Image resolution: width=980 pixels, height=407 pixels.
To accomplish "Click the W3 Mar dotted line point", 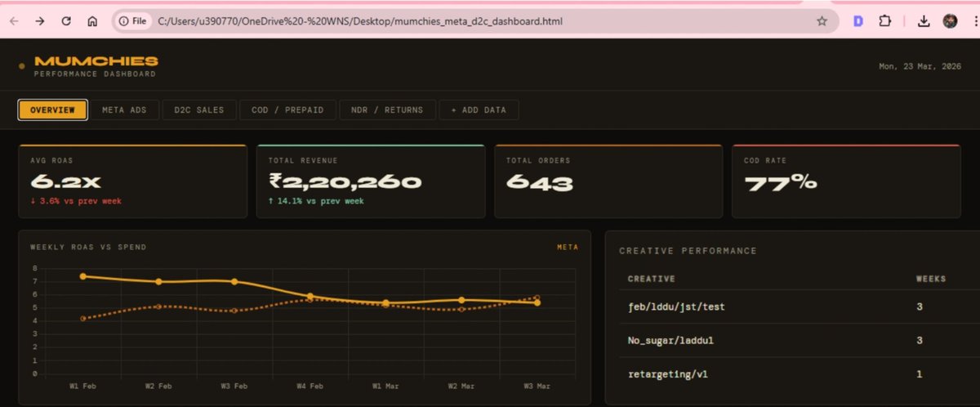I will click(x=537, y=297).
